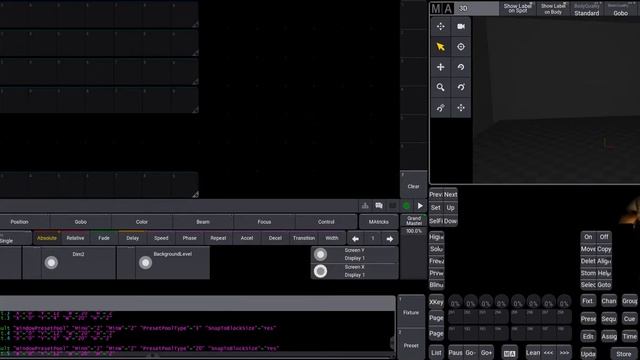
Task: Click the right arrow layer pager
Action: pyautogui.click(x=389, y=239)
